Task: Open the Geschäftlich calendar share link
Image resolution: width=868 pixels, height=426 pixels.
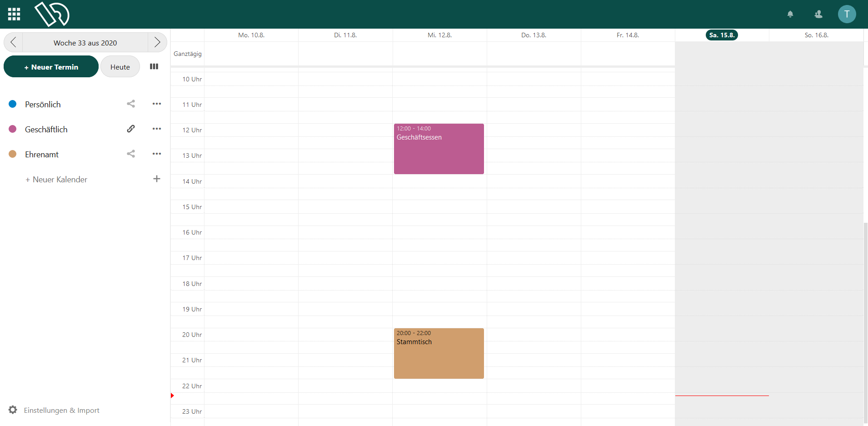Action: pyautogui.click(x=131, y=129)
